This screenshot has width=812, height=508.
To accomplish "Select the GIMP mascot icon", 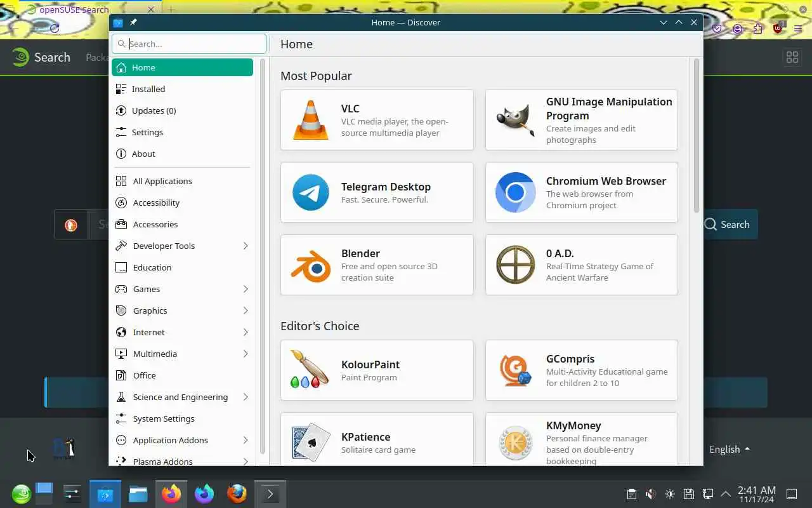I will click(516, 120).
